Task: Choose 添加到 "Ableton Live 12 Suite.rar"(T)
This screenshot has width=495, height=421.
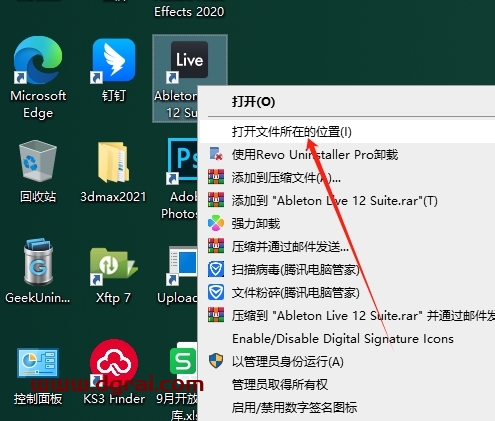Action: point(347,201)
